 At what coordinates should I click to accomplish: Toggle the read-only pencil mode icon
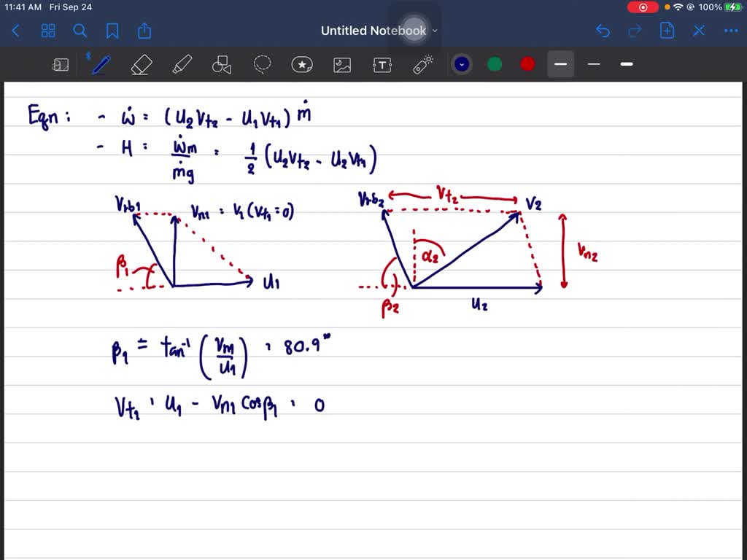point(699,31)
